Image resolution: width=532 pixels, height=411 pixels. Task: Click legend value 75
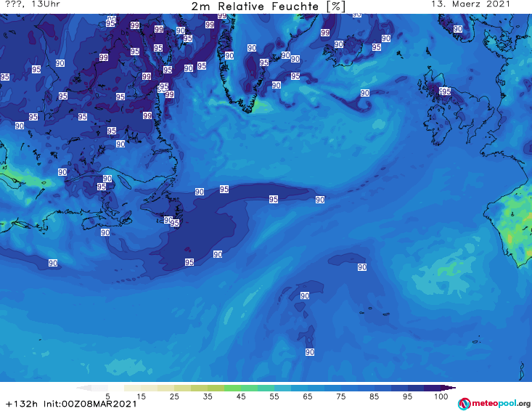tap(341, 396)
